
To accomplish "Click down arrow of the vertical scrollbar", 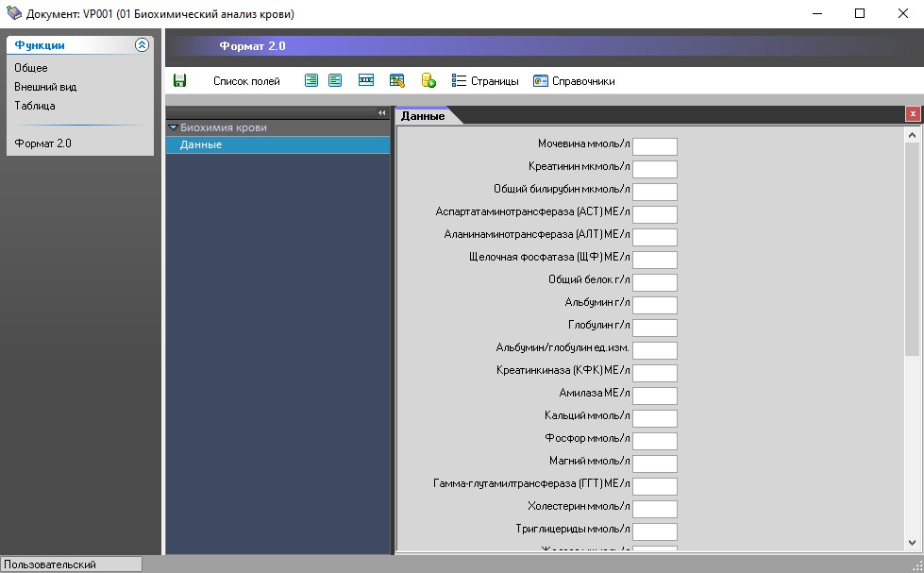I will [912, 542].
